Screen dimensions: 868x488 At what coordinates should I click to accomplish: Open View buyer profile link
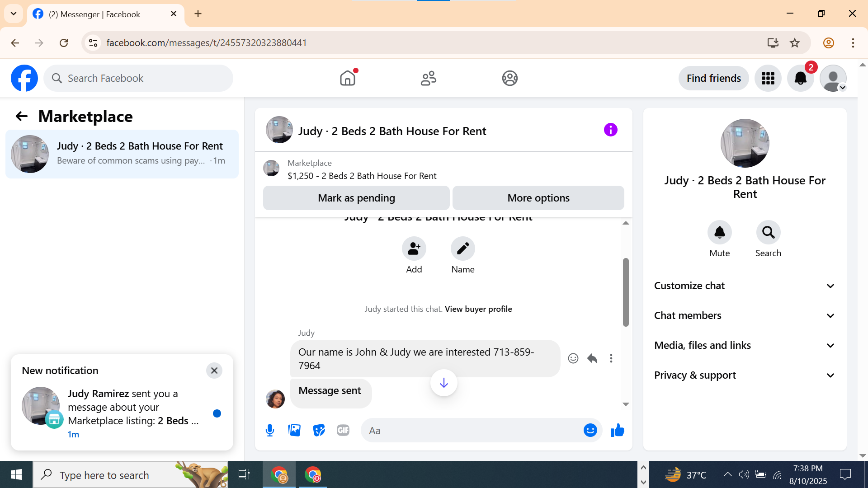point(478,309)
